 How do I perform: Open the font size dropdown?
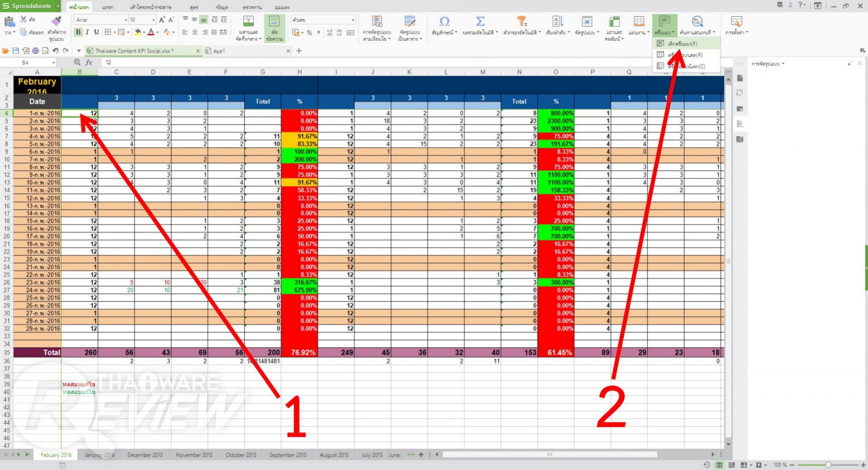(x=154, y=20)
